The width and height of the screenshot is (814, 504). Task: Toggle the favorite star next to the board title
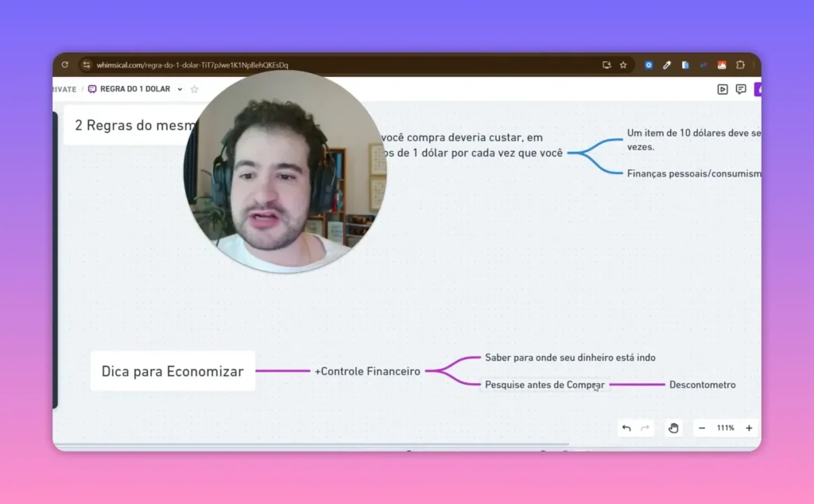point(195,89)
